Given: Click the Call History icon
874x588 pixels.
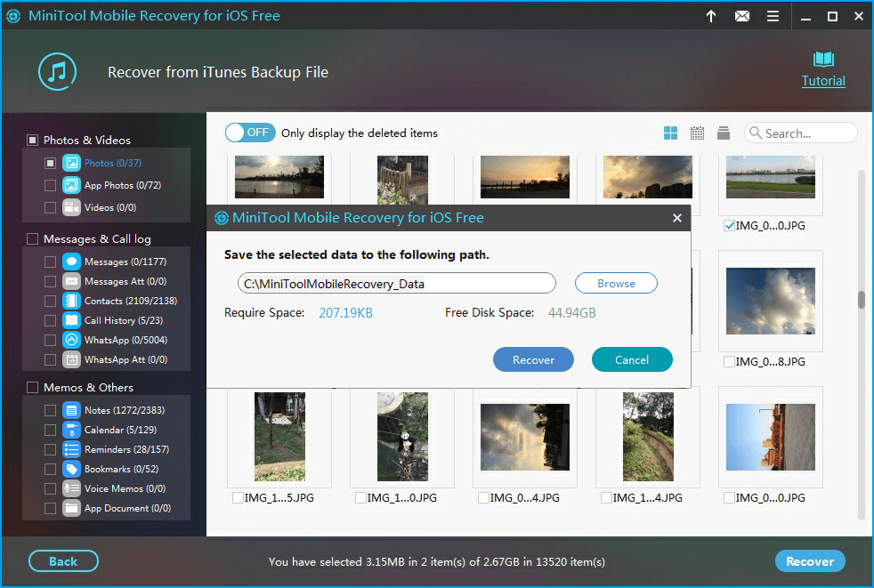Looking at the screenshot, I should [x=71, y=320].
